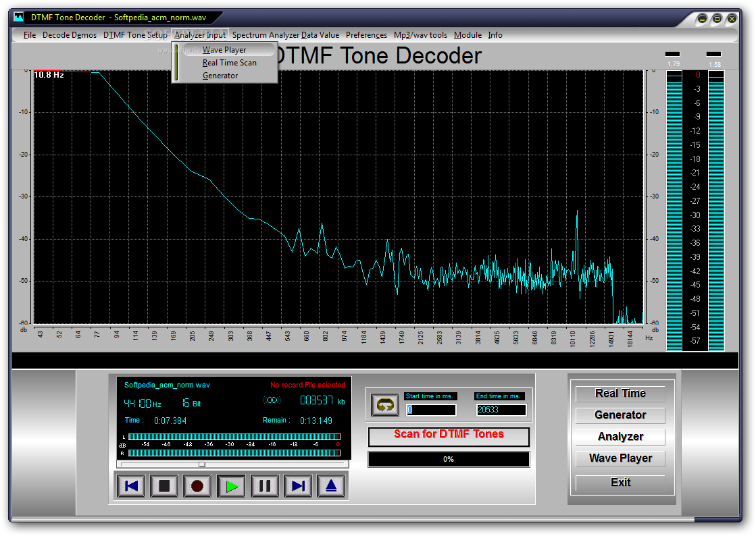Skip to end of the wave file
756x536 pixels.
[298, 486]
